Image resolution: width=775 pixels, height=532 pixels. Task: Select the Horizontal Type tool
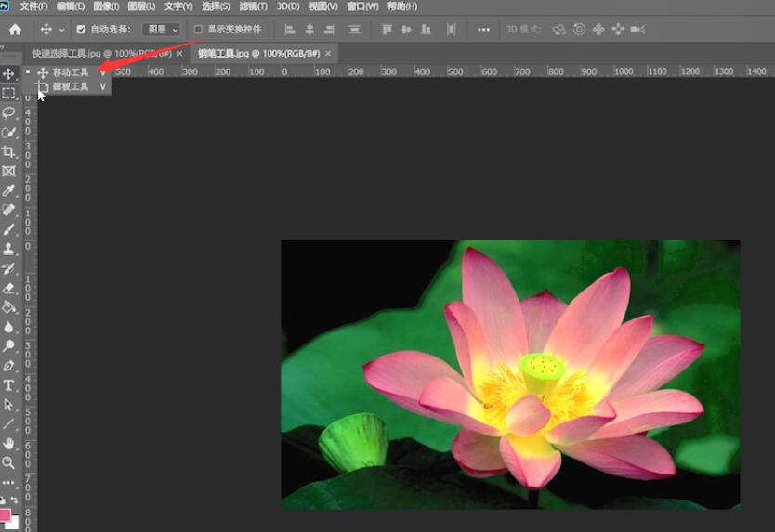coord(8,385)
